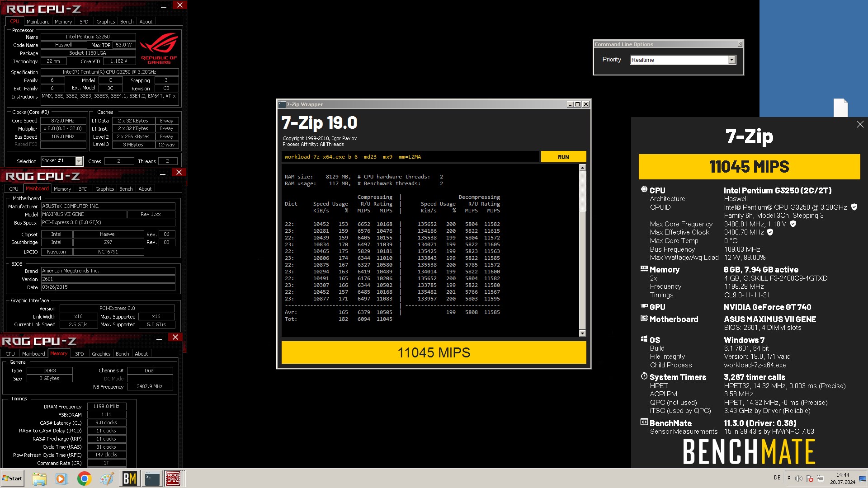This screenshot has height=488, width=868.
Task: Open the volume speaker tray icon
Action: (799, 478)
